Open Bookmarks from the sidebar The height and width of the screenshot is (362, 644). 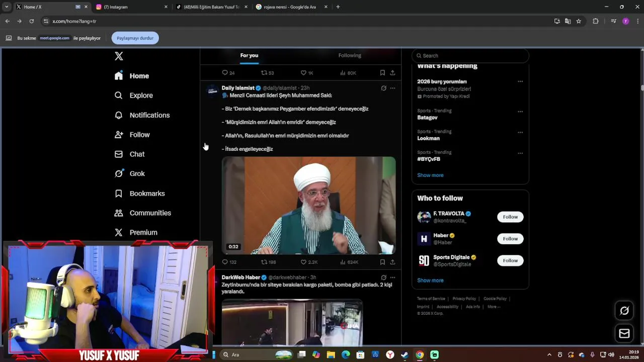(x=140, y=194)
